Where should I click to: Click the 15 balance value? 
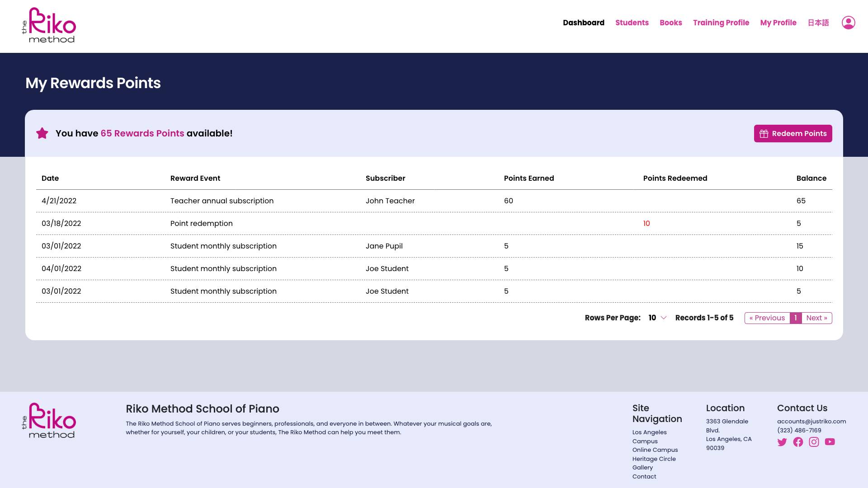(x=800, y=246)
